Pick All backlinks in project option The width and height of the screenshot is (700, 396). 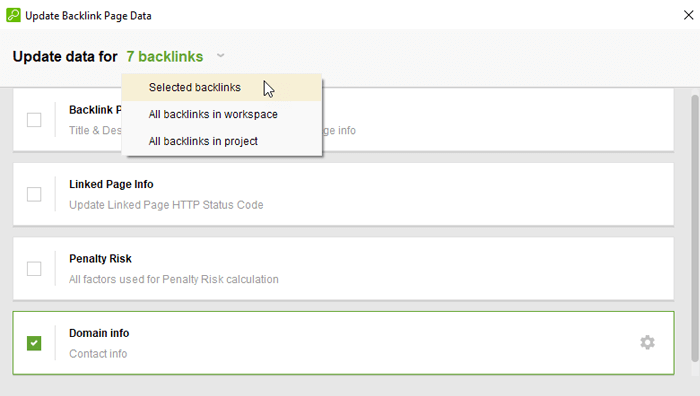(222, 141)
